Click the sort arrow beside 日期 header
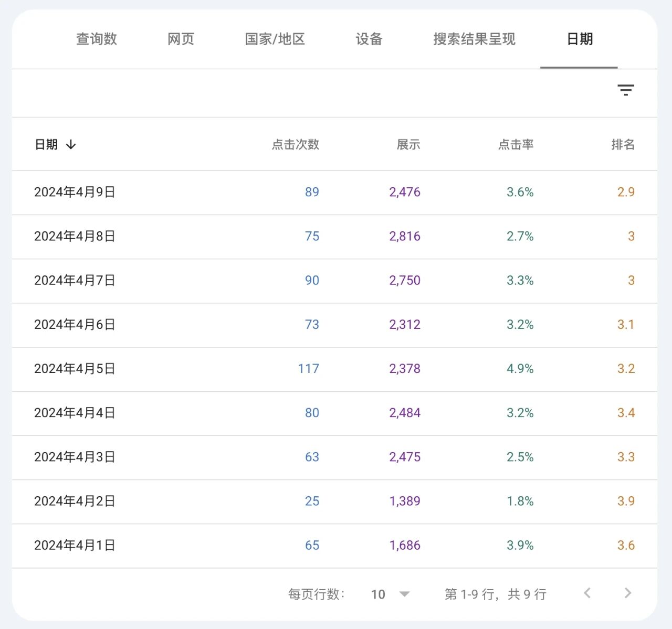The height and width of the screenshot is (629, 672). pyautogui.click(x=71, y=145)
